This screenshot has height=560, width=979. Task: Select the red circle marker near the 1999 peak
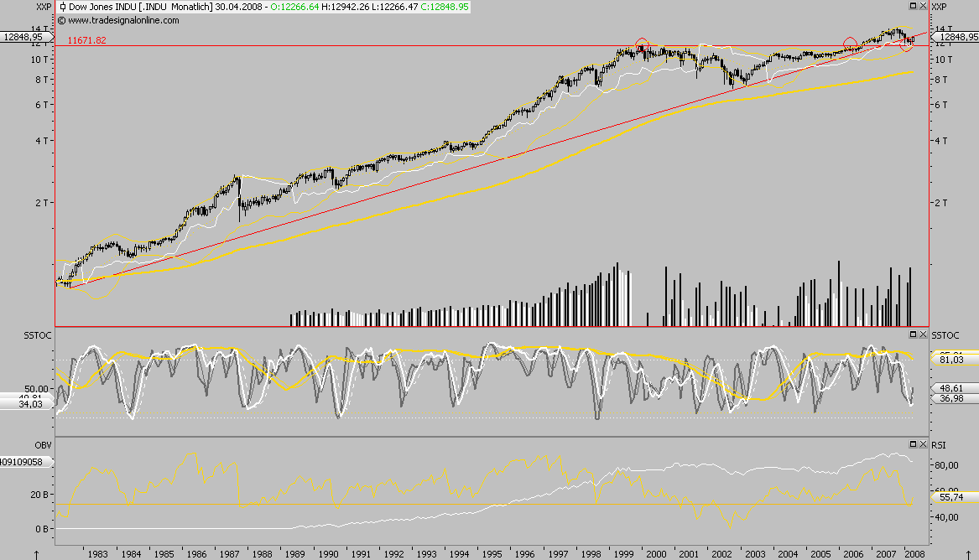coord(642,45)
